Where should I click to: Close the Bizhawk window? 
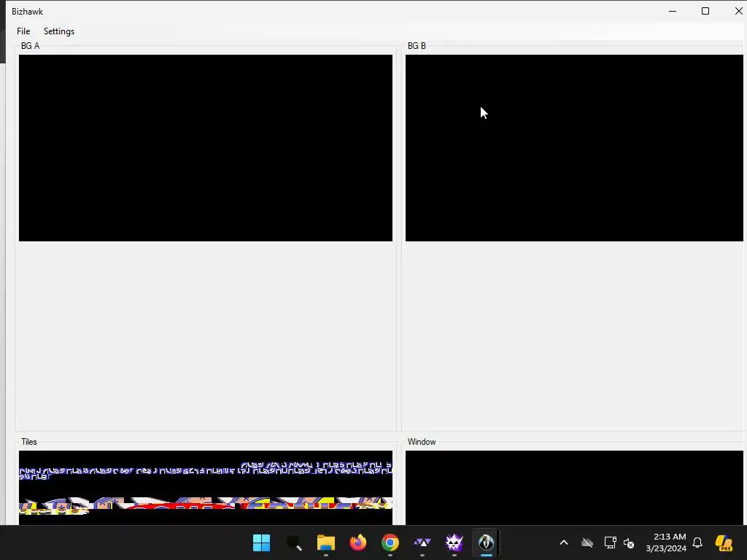[x=738, y=11]
